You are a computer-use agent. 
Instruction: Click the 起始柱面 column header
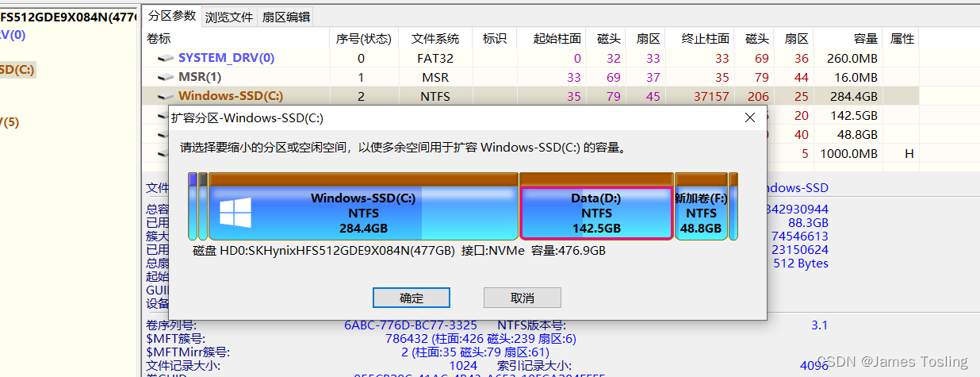coord(557,39)
